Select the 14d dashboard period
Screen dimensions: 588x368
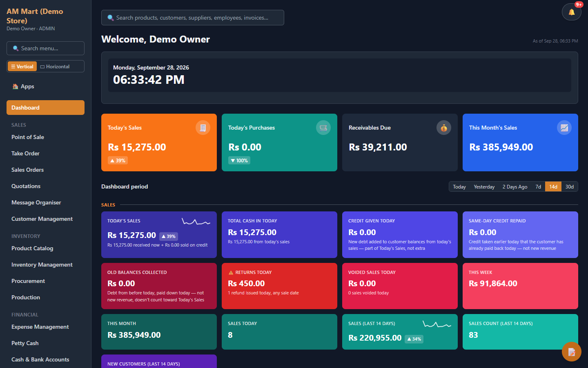[x=553, y=186]
